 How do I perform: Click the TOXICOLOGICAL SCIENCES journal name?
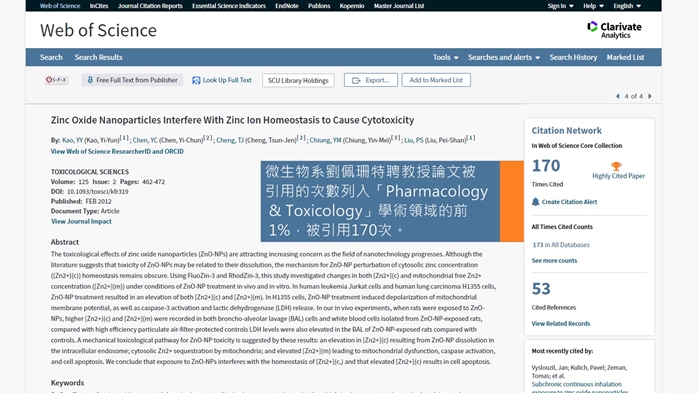coord(90,172)
